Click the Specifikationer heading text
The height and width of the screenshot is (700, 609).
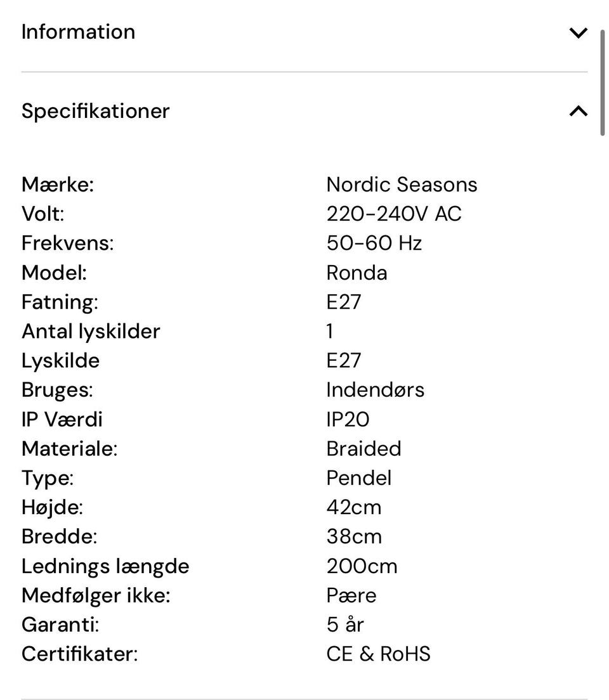click(x=96, y=111)
